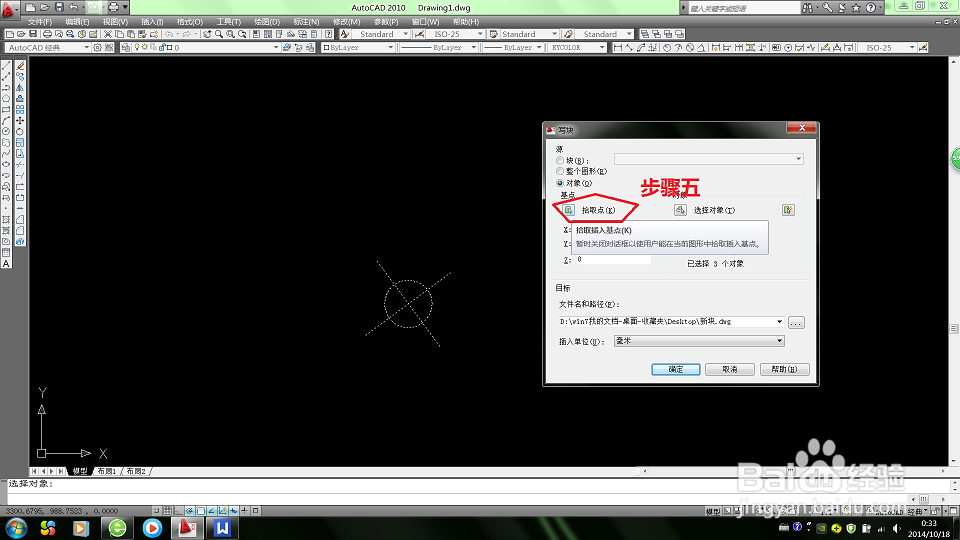The image size is (960, 540).
Task: Click the 确定 button
Action: point(676,369)
